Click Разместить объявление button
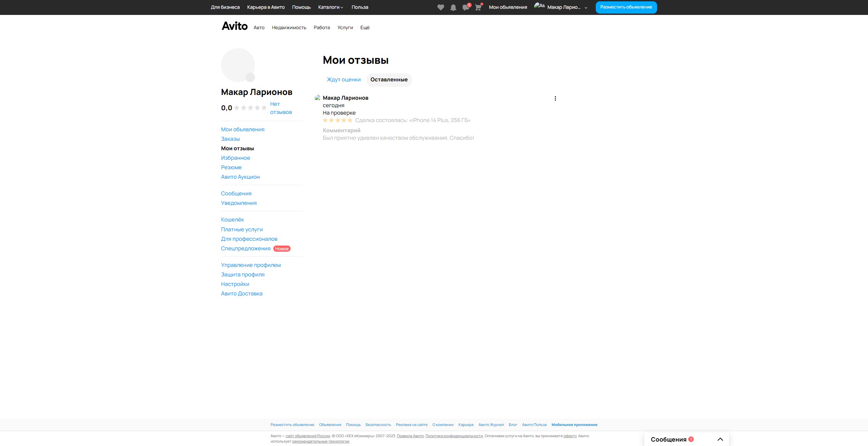868x446 pixels. [x=626, y=7]
